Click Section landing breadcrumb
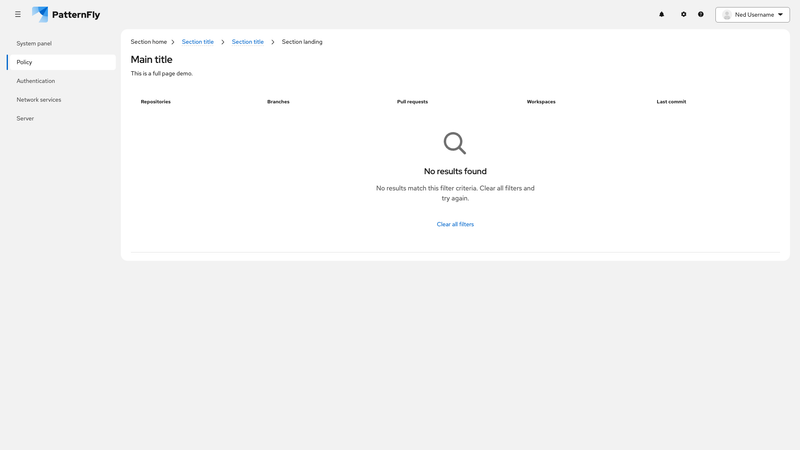The height and width of the screenshot is (450, 800). (302, 42)
